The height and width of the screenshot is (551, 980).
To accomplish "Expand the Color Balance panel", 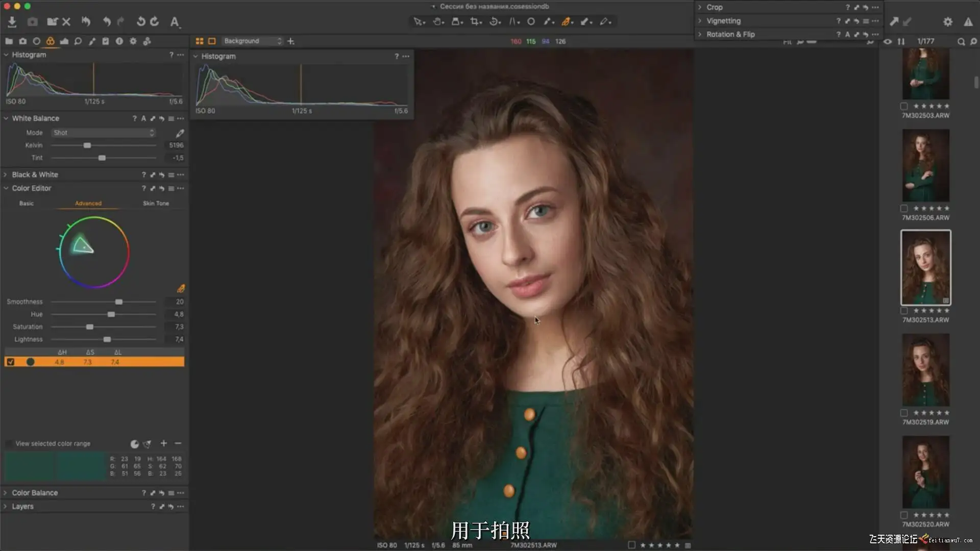I will click(x=34, y=493).
